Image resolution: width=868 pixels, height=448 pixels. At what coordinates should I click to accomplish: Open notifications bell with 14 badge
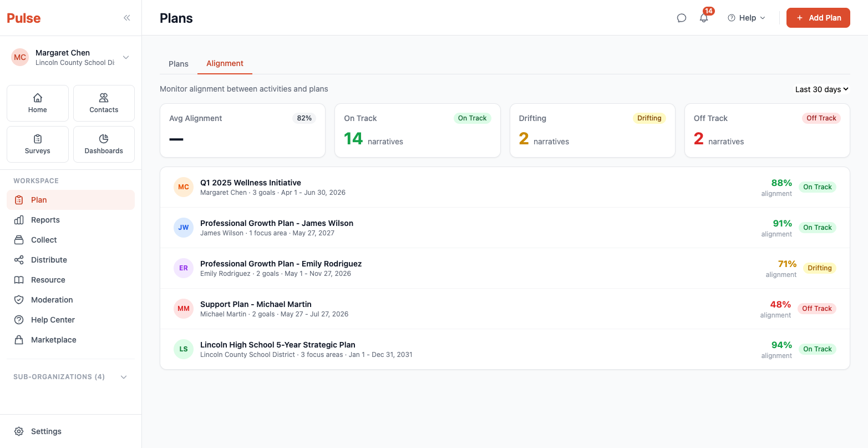[704, 18]
